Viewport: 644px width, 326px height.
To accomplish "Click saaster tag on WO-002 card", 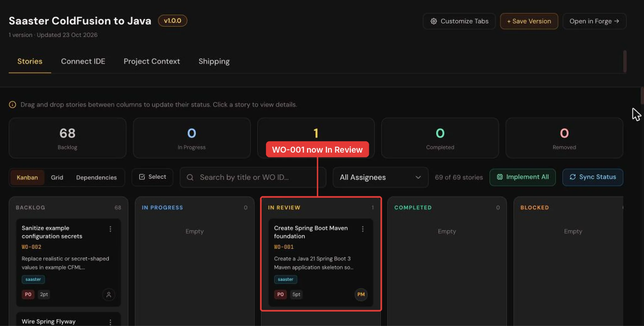I will (33, 279).
